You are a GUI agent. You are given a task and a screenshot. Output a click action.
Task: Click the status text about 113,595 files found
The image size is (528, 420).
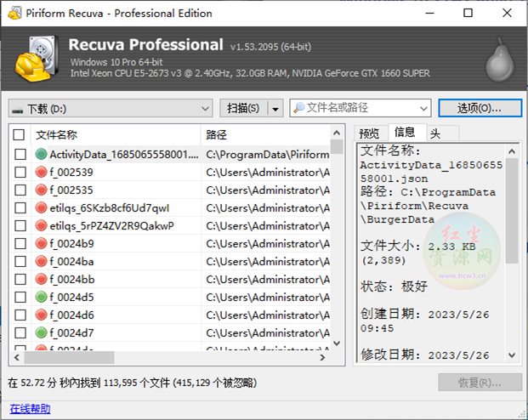[132, 383]
